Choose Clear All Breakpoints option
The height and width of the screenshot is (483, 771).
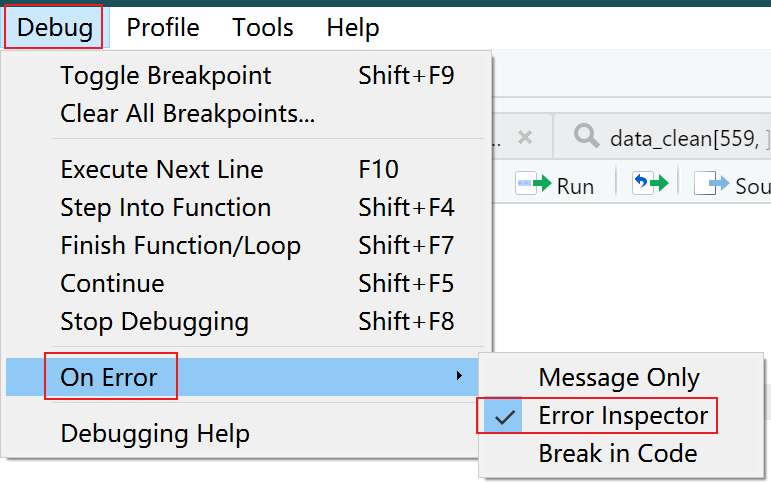click(188, 114)
